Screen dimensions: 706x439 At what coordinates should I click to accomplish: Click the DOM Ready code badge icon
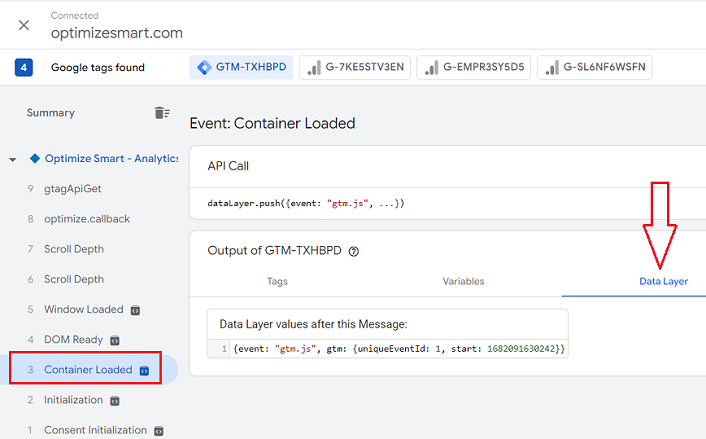point(115,340)
